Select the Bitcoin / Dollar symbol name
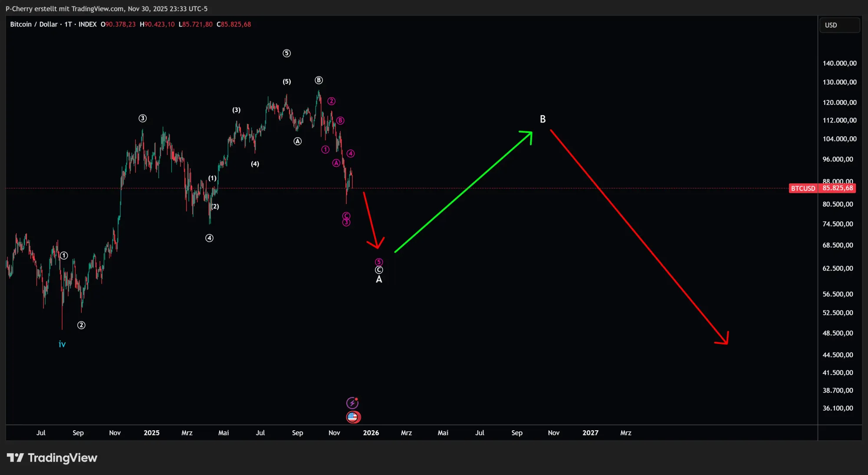The height and width of the screenshot is (475, 868). click(34, 24)
